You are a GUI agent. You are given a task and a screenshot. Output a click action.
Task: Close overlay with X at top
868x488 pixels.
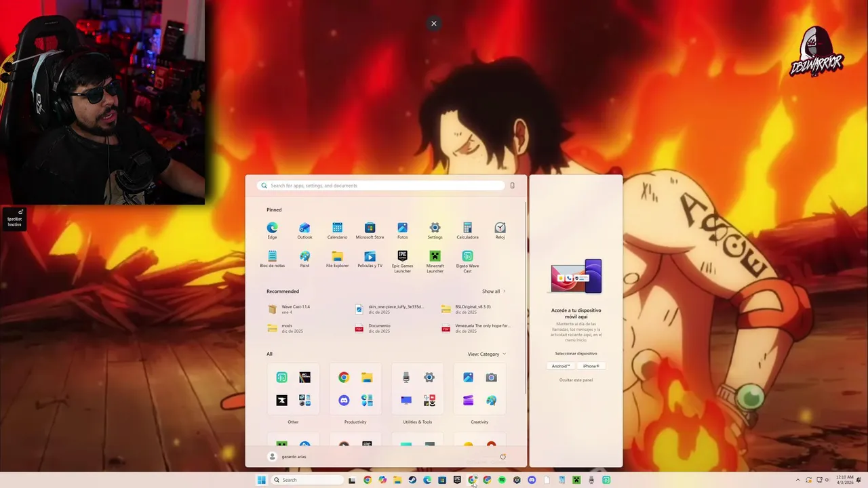coord(434,24)
